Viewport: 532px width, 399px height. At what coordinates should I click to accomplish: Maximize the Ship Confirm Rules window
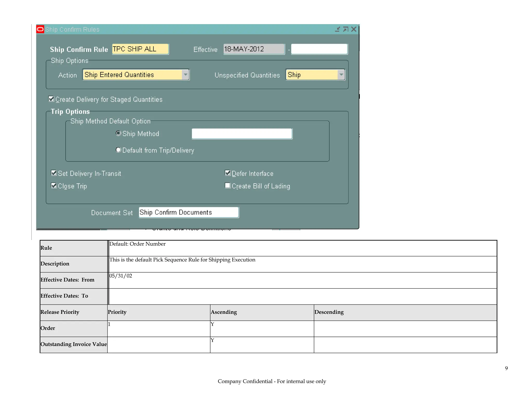click(x=345, y=29)
